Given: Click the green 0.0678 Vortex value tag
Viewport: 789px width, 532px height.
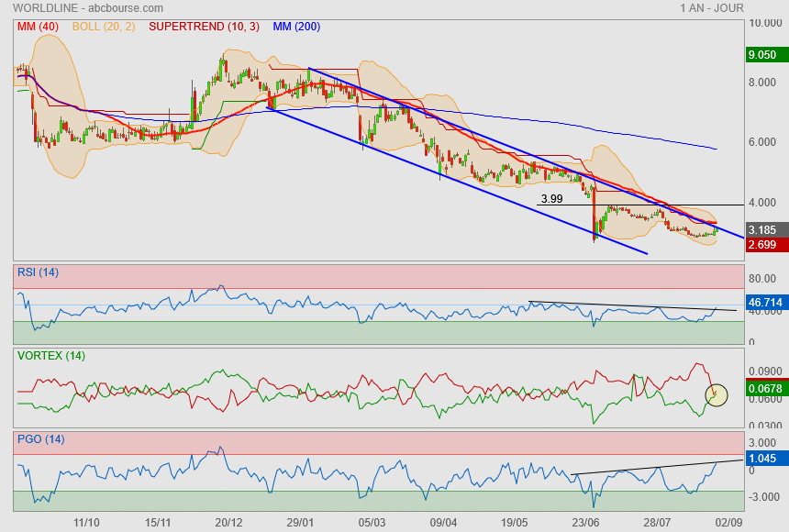Looking at the screenshot, I should pos(765,389).
